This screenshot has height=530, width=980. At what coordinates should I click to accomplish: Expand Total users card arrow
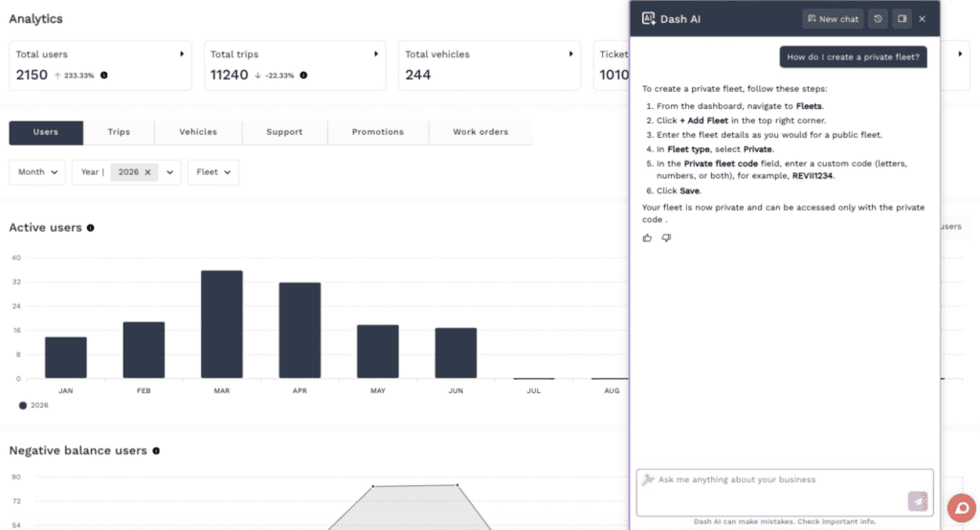click(x=182, y=55)
